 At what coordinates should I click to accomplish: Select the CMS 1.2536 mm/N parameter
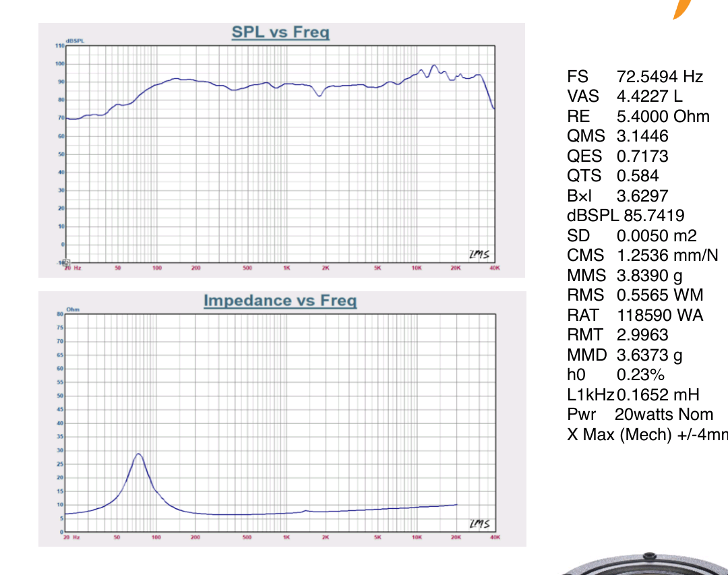pos(642,255)
